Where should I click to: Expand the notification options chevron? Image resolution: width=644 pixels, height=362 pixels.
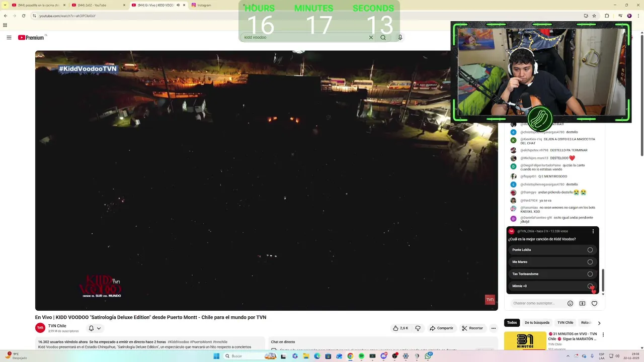[99, 328]
